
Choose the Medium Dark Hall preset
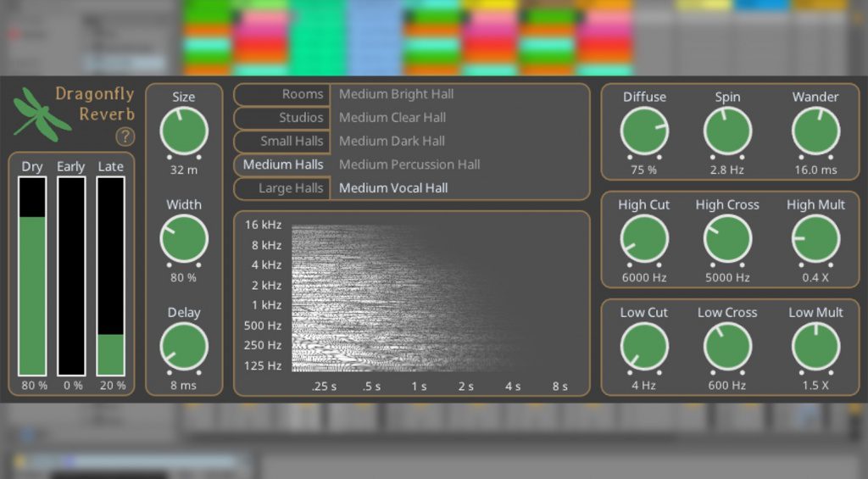[x=392, y=142]
